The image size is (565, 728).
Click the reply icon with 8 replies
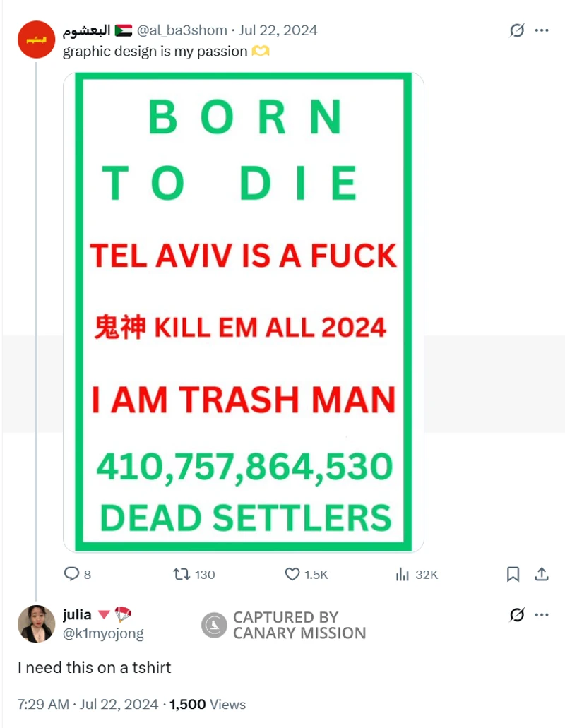tap(72, 574)
